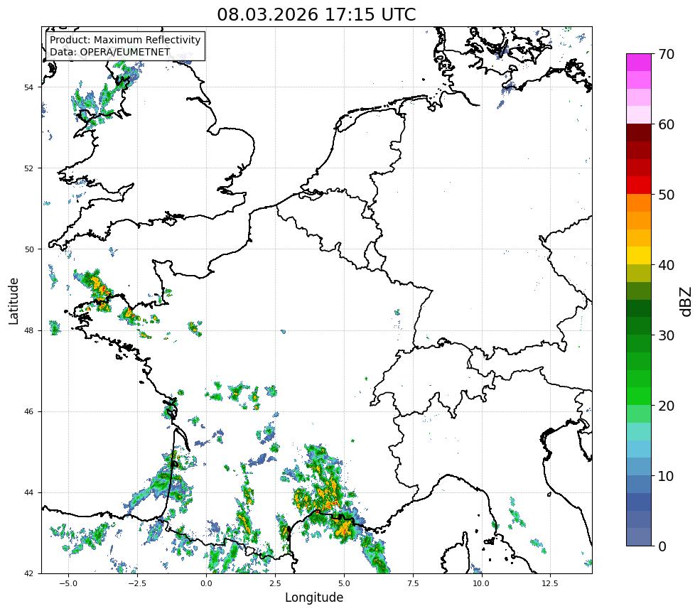Image resolution: width=700 pixels, height=611 pixels.
Task: Click longitude tick label 12.5
Action: (x=550, y=583)
